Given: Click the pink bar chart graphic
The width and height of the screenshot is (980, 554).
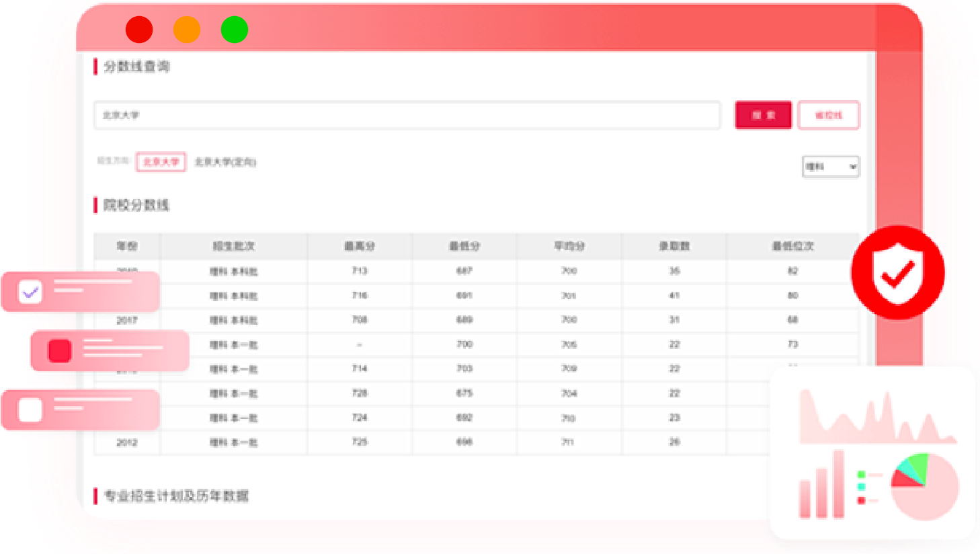Looking at the screenshot, I should (821, 485).
